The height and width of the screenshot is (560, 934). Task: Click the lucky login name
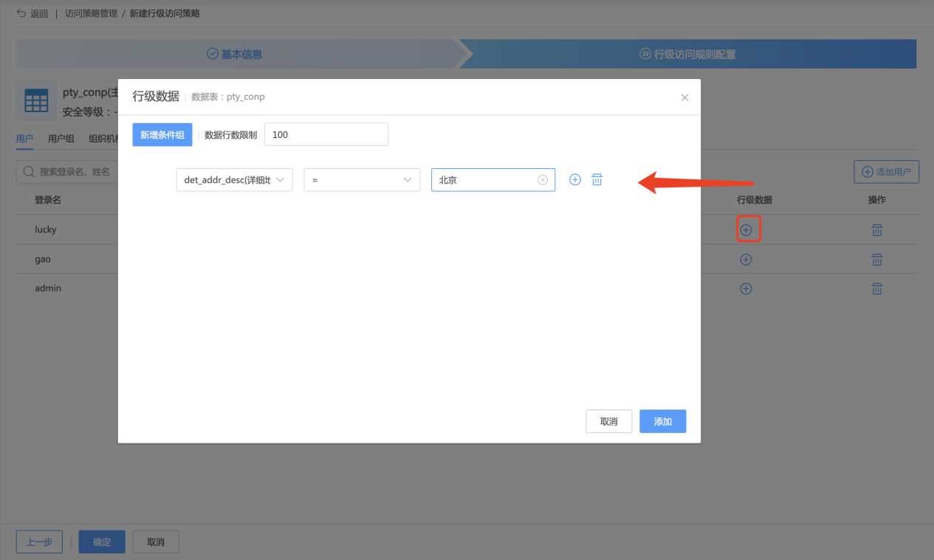point(46,229)
